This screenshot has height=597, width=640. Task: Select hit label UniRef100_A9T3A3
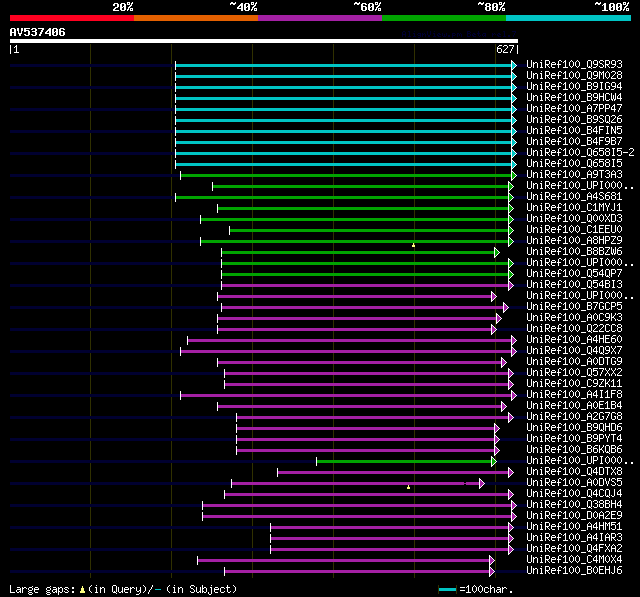(x=574, y=175)
